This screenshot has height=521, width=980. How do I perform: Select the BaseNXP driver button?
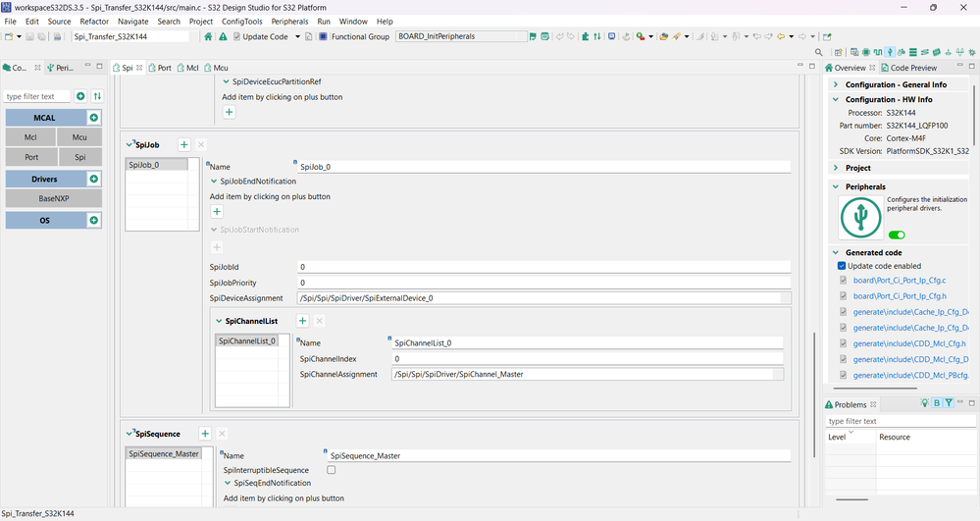[54, 198]
